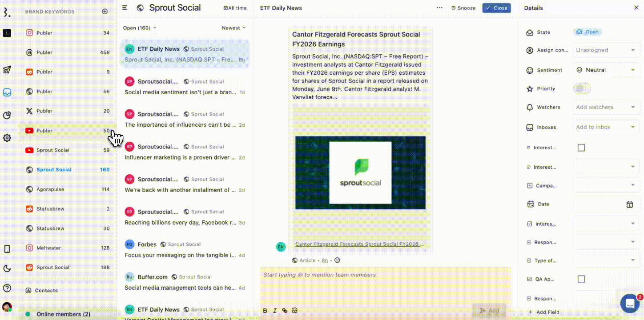Image resolution: width=644 pixels, height=320 pixels.
Task: Open the Cantor Fitzgerald article link
Action: pyautogui.click(x=360, y=244)
